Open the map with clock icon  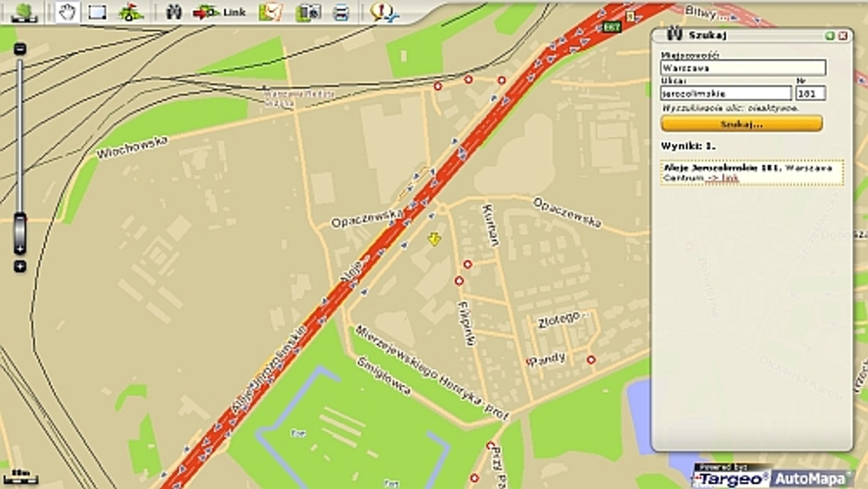[271, 12]
